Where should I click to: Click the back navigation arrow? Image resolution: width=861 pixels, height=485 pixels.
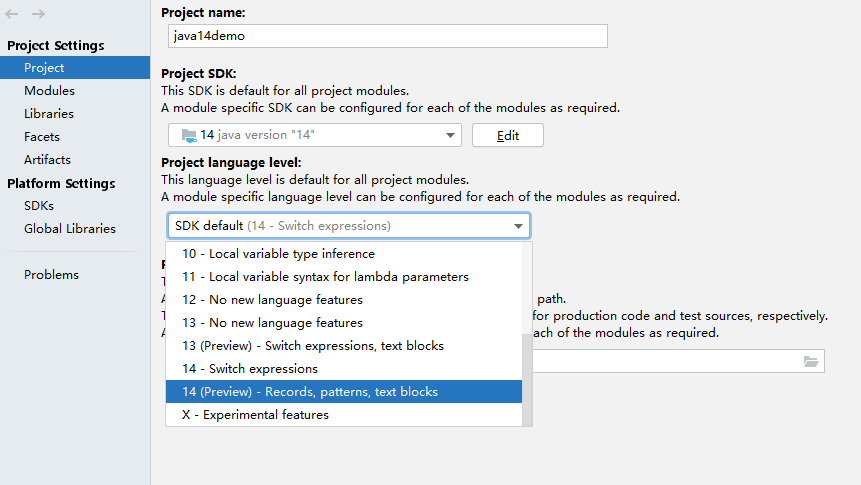coord(12,14)
